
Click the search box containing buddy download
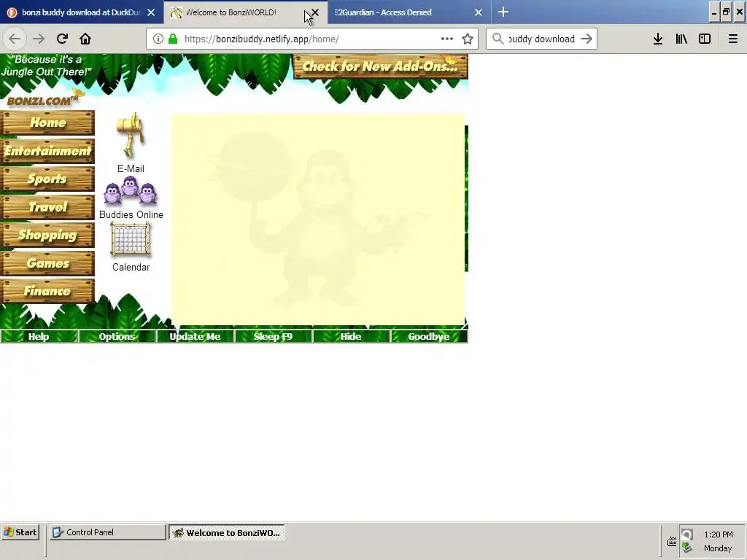[542, 39]
